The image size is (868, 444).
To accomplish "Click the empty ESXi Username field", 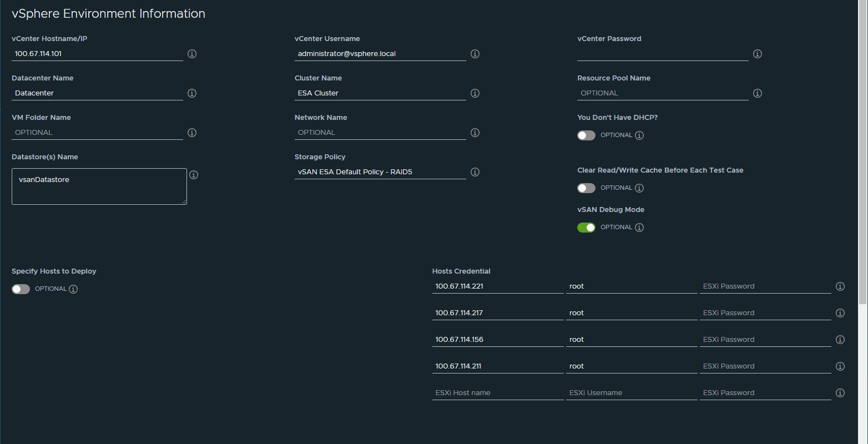I will click(632, 393).
